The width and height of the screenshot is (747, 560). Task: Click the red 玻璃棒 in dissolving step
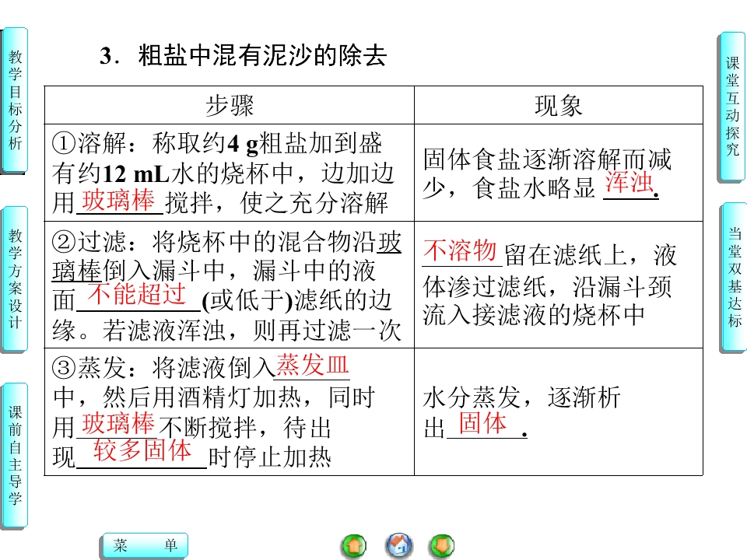[118, 200]
